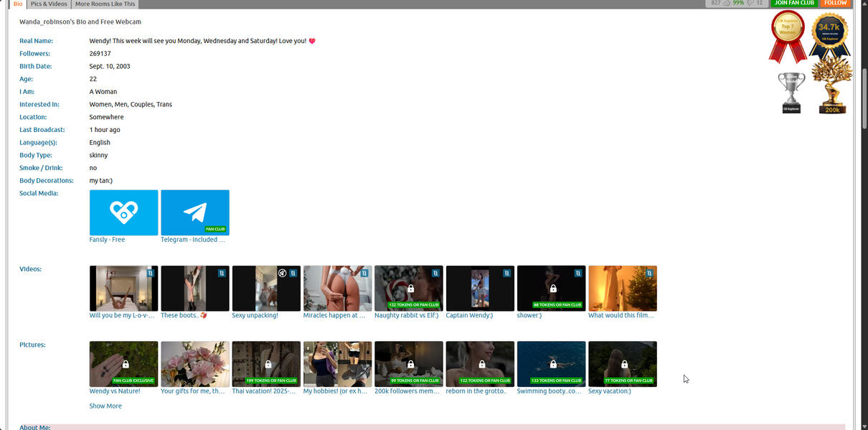Open 'Your gifts for me' picture set title

193,391
